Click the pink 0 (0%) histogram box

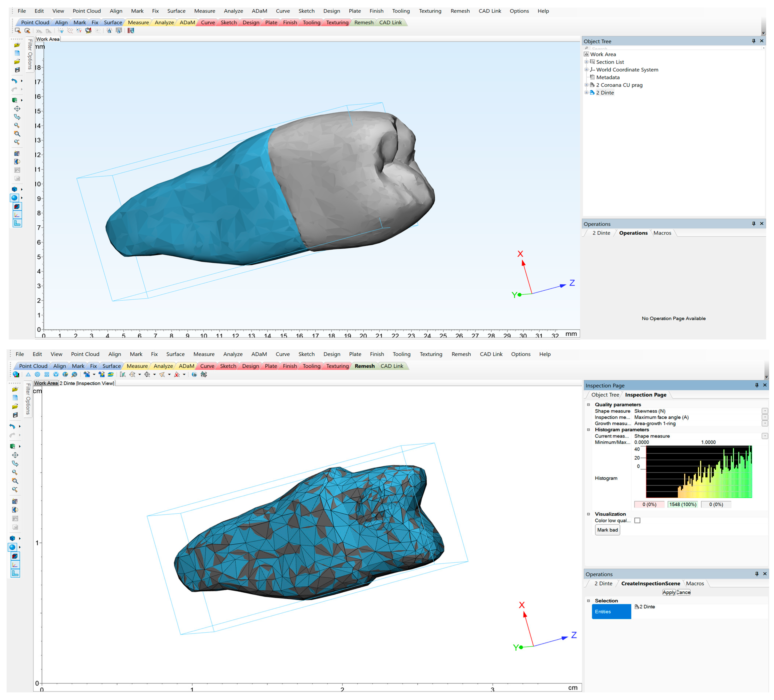649,505
